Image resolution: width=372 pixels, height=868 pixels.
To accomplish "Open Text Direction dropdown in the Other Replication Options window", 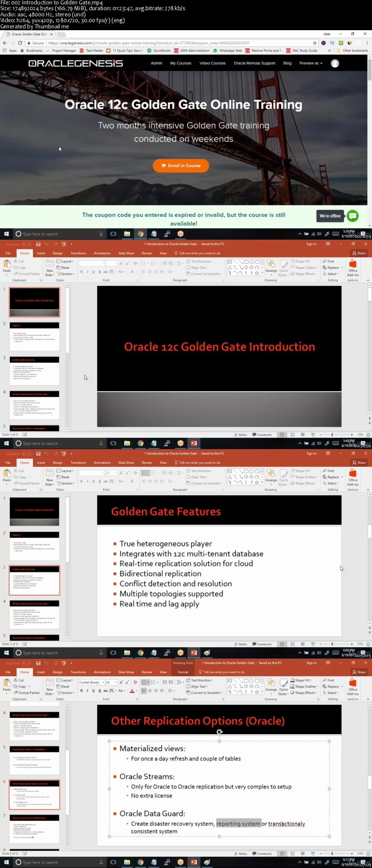I will (x=199, y=680).
